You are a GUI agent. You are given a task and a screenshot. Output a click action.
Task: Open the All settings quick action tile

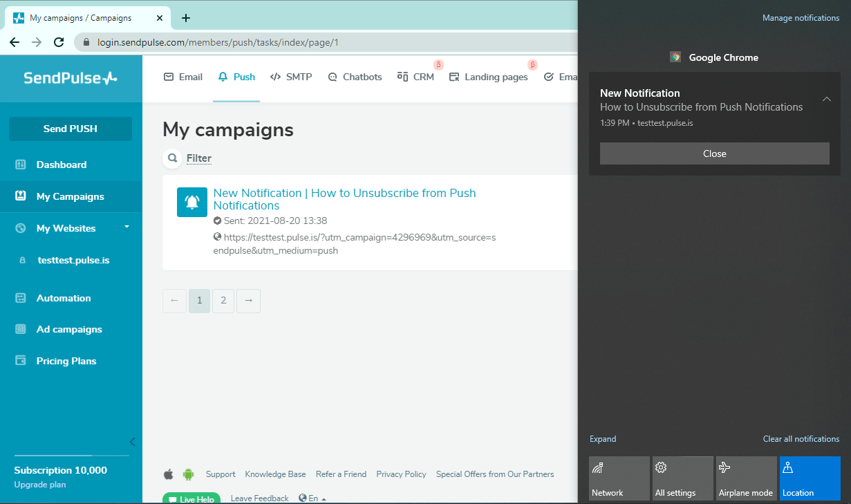pyautogui.click(x=682, y=478)
